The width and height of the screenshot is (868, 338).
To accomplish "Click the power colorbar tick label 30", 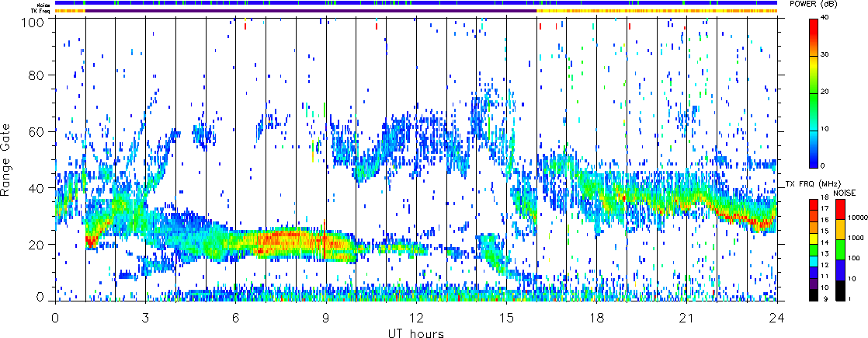I will pyautogui.click(x=825, y=55).
